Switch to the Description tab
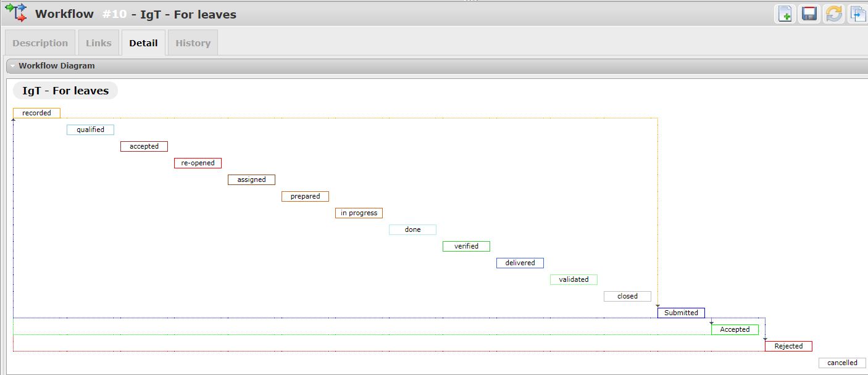The height and width of the screenshot is (375, 868). (x=40, y=43)
